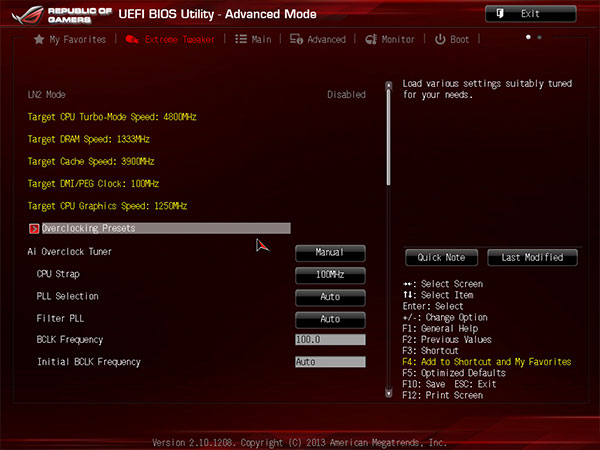
Task: Open the My Favorites tab
Action: click(x=70, y=39)
